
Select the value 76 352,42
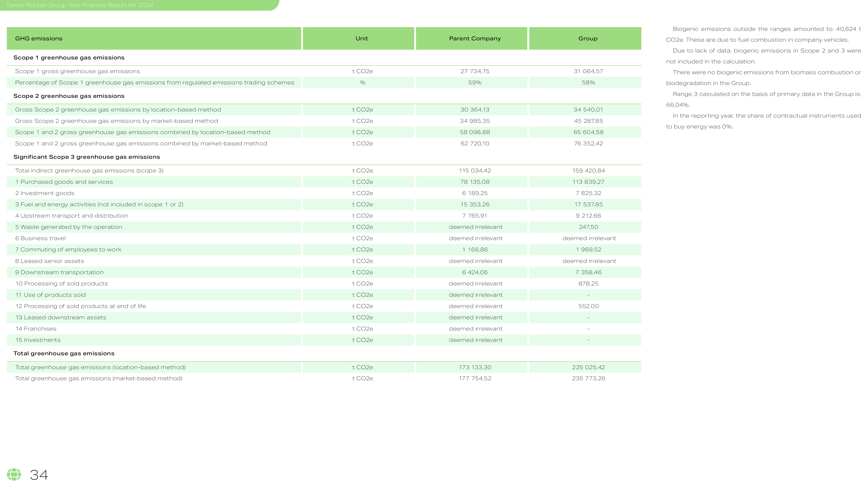(588, 143)
